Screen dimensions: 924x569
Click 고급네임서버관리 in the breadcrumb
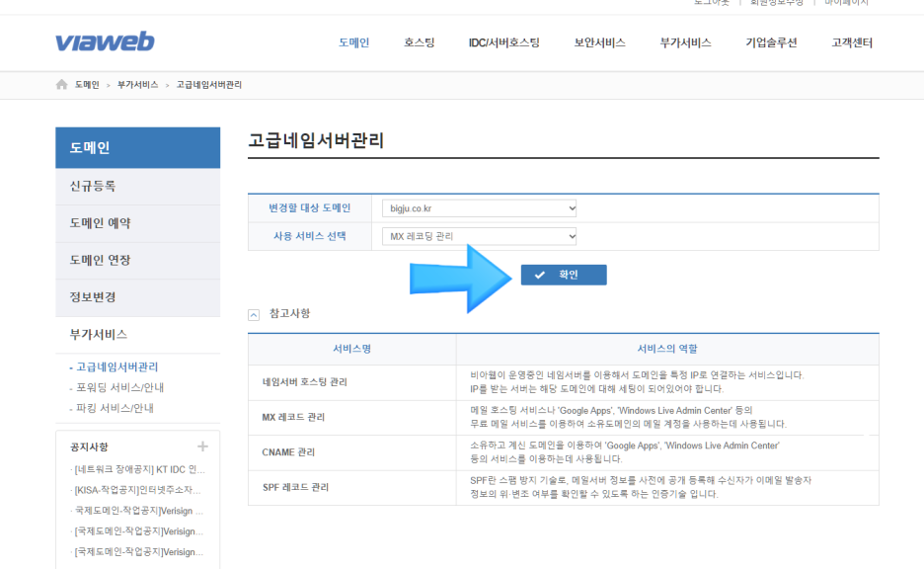point(209,85)
